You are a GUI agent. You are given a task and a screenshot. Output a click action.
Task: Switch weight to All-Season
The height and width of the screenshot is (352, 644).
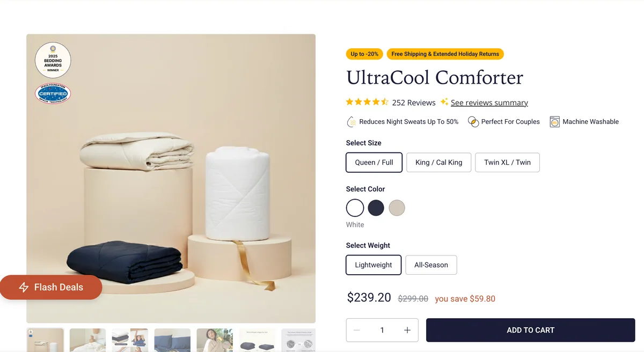431,265
